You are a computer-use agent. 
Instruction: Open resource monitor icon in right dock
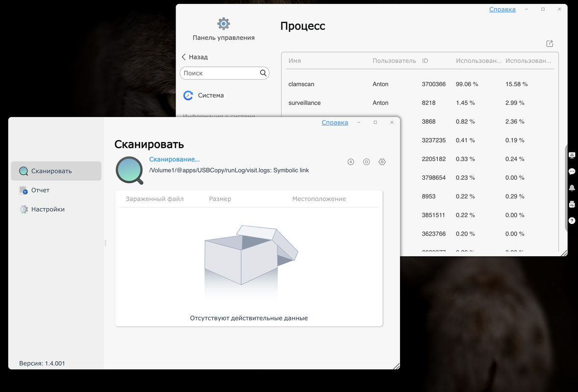[x=572, y=155]
